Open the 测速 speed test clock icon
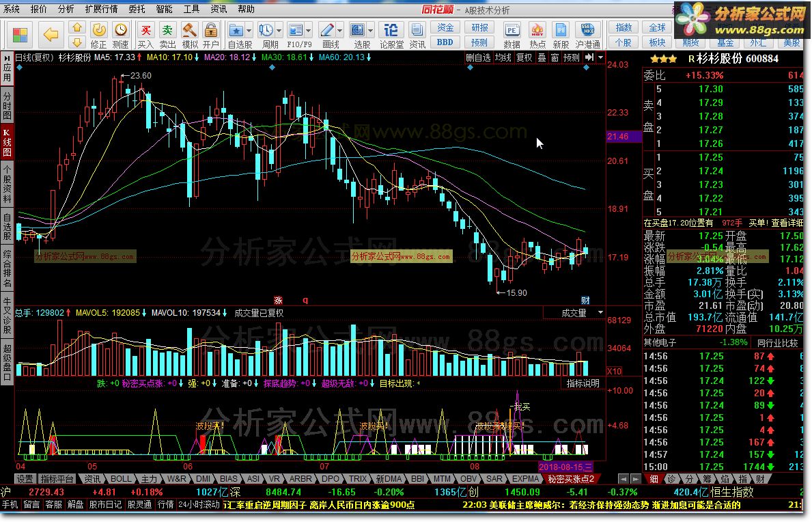Image resolution: width=812 pixels, height=522 pixels. [x=121, y=30]
